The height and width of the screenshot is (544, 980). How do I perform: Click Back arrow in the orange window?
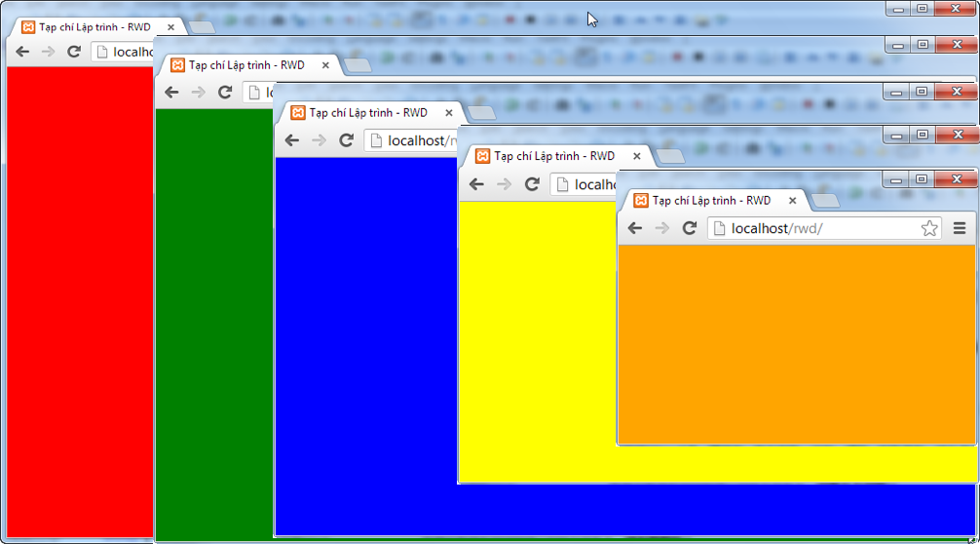[x=635, y=228]
